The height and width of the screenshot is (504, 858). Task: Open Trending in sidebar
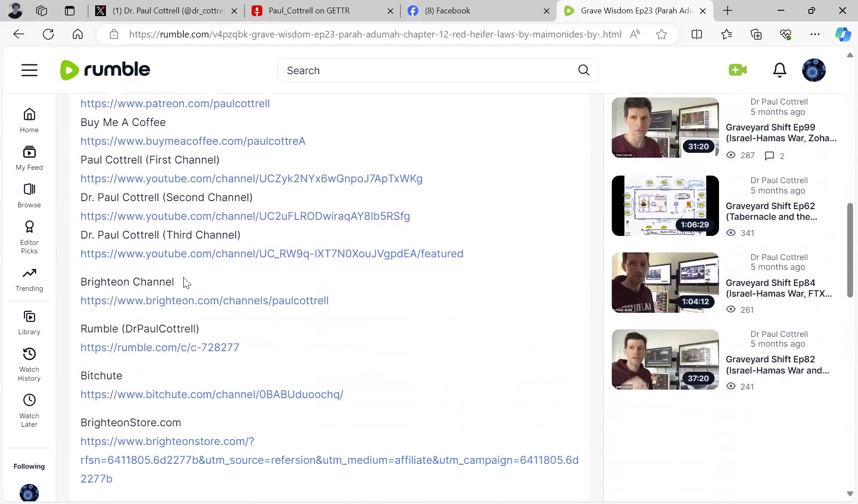(29, 280)
